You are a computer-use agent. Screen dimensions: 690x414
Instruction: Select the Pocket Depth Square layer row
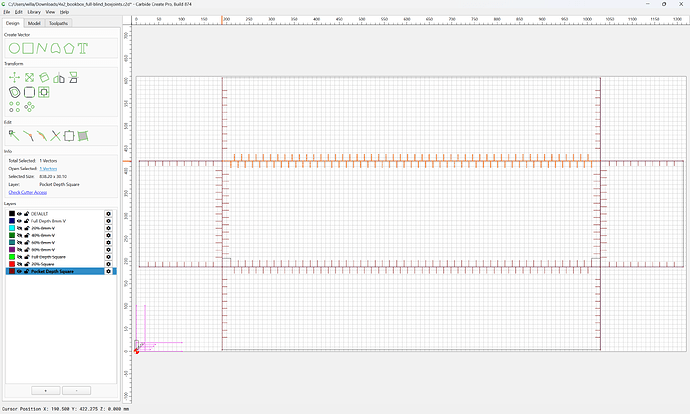pyautogui.click(x=61, y=271)
